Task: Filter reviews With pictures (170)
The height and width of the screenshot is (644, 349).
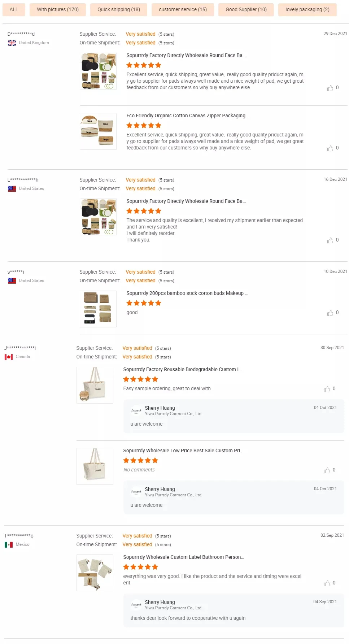Action: [x=58, y=10]
